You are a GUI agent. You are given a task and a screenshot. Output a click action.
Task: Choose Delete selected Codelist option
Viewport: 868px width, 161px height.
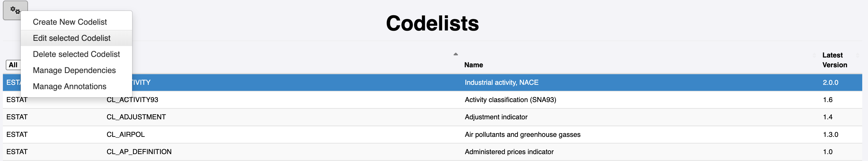[76, 54]
